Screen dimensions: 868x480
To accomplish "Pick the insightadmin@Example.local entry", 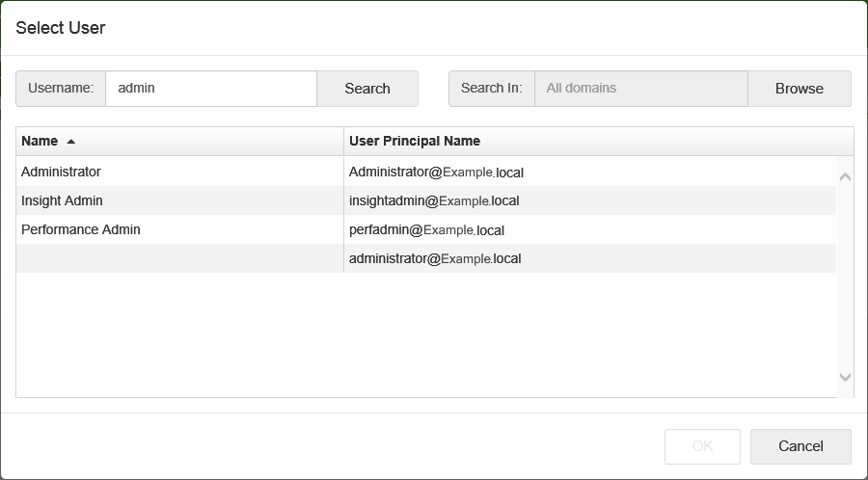I will pos(434,201).
